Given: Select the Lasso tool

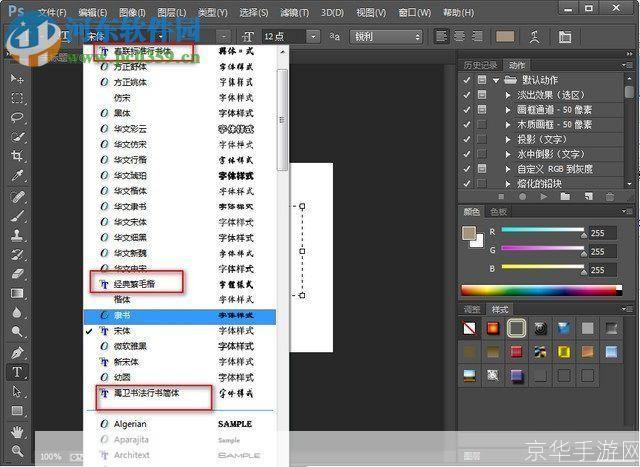Looking at the screenshot, I should pos(17,118).
